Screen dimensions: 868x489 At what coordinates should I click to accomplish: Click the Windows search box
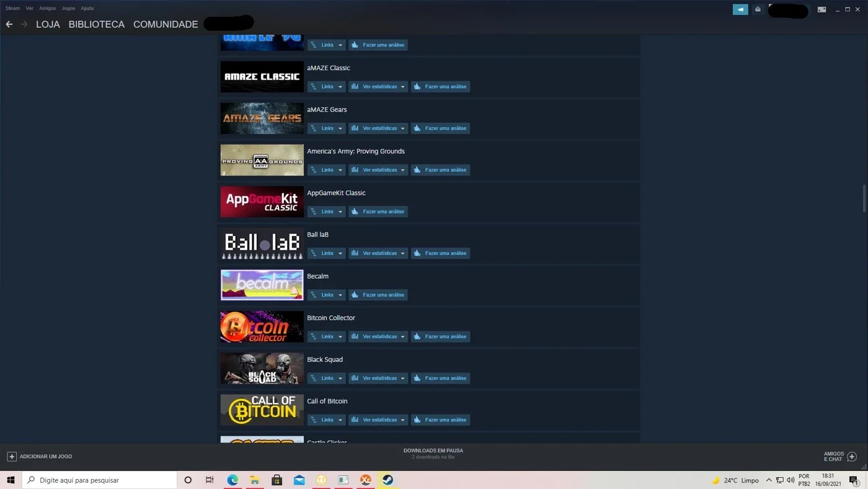tap(100, 480)
